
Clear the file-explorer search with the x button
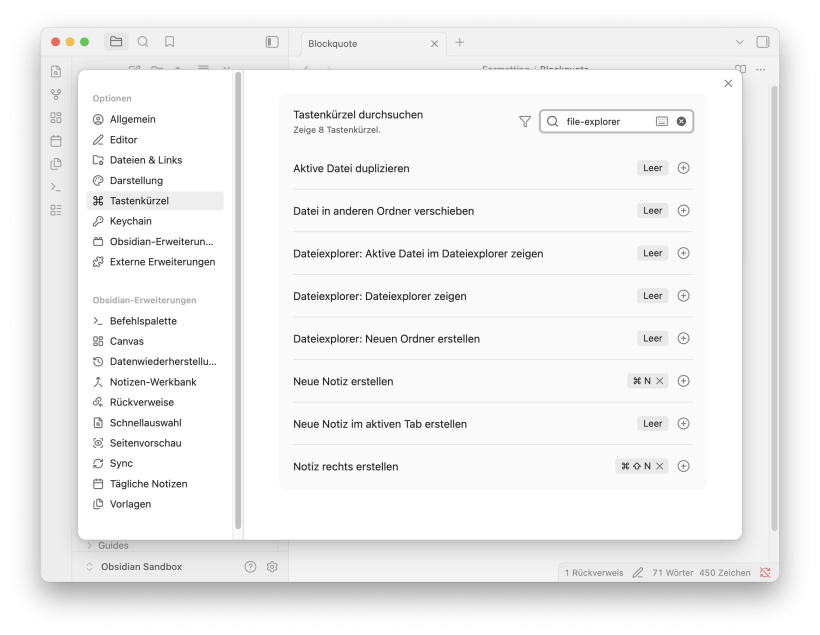(x=681, y=121)
